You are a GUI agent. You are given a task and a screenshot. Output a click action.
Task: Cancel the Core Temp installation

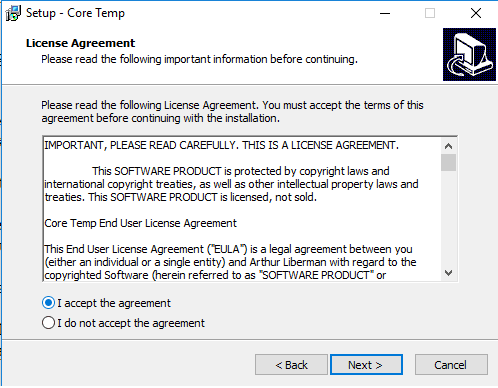(451, 365)
